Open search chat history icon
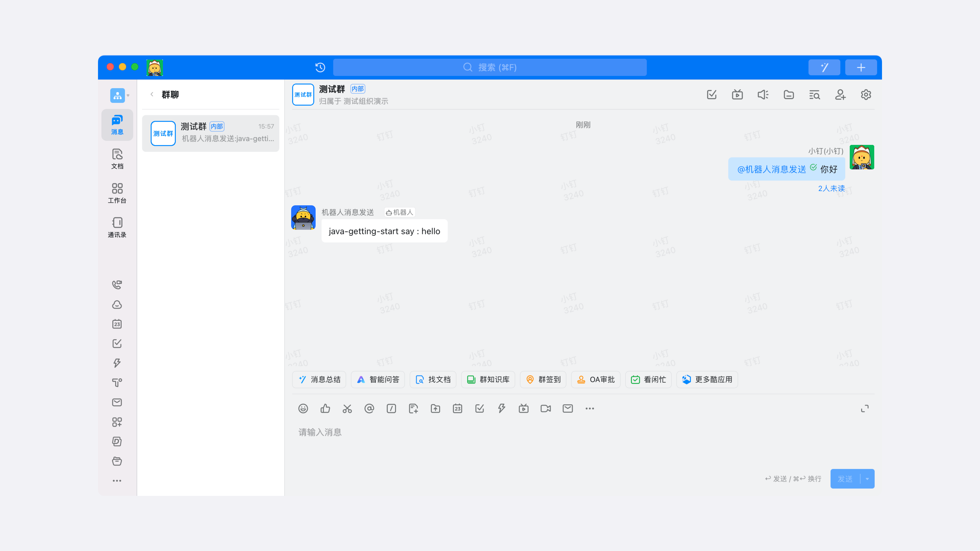Screen dimensions: 980x551 pyautogui.click(x=814, y=95)
